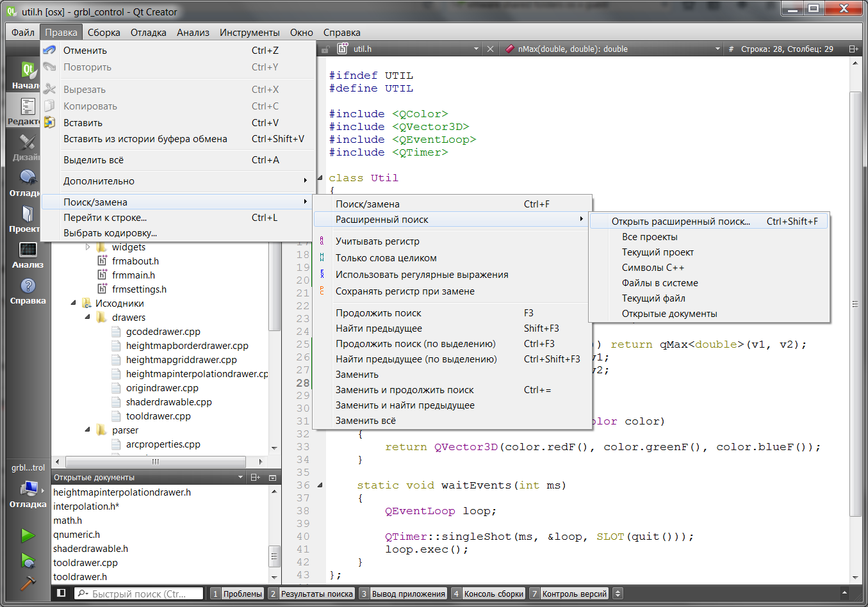Choose Вставить из истории буфера обмена
This screenshot has width=868, height=607.
179,139
